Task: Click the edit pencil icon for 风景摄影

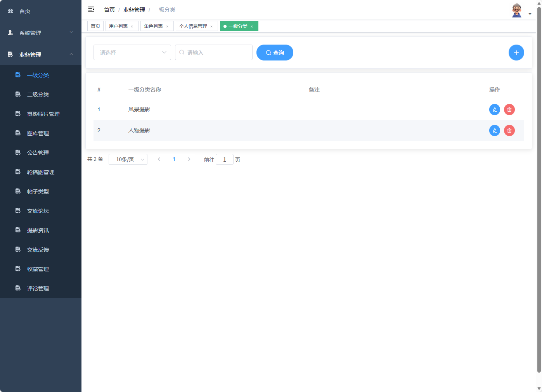Action: pos(494,109)
